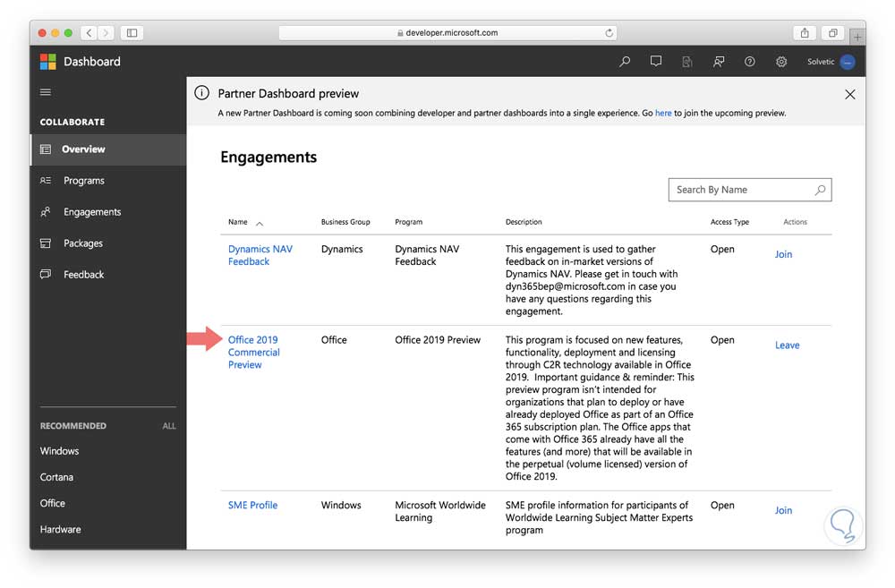Screen dimensions: 895x588
Task: Focus the Search By Name field
Action: pyautogui.click(x=742, y=190)
